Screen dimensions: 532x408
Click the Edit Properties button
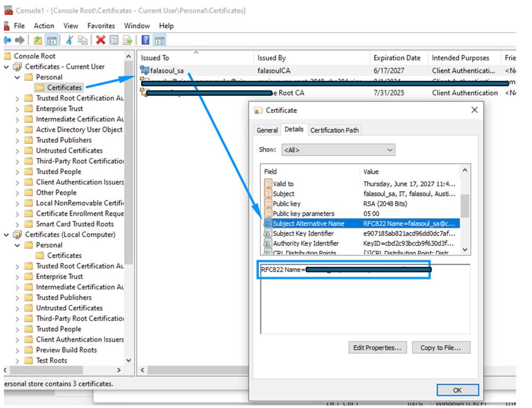pos(378,348)
